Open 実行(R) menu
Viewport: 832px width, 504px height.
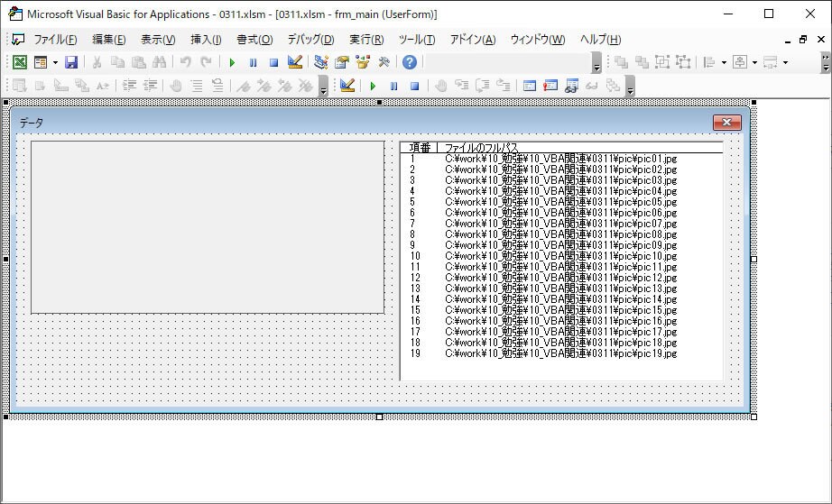[x=366, y=39]
